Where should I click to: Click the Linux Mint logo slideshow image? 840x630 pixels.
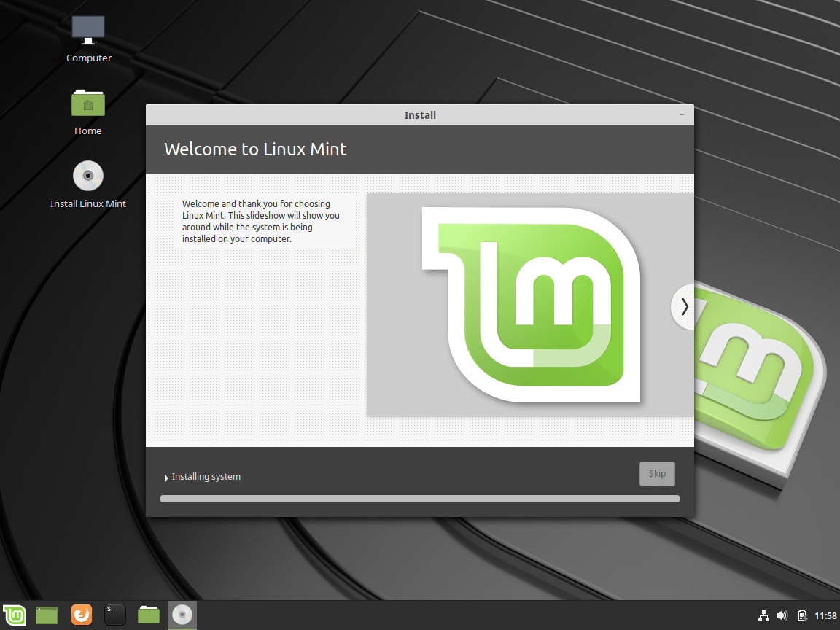coord(530,304)
